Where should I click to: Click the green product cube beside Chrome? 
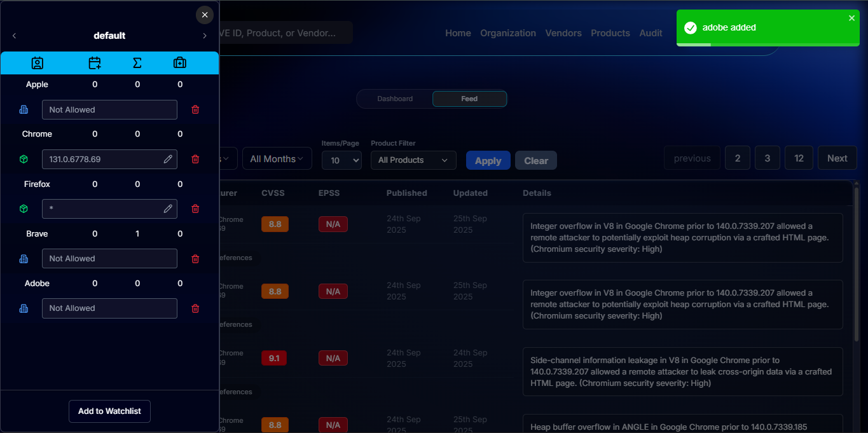coord(24,159)
